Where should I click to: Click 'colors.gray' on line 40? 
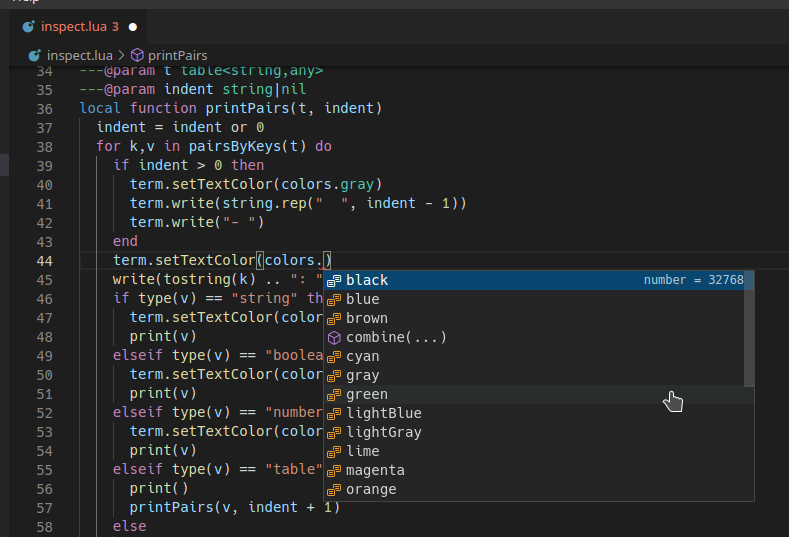[328, 185]
